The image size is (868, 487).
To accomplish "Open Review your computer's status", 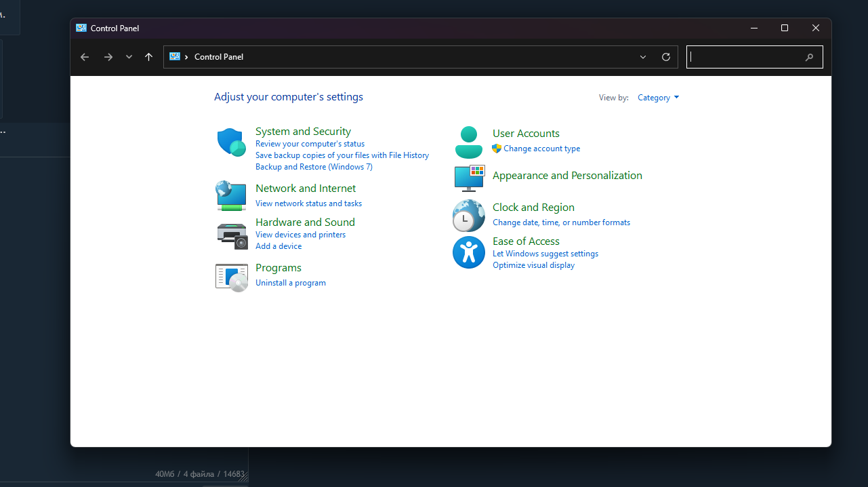I will click(x=310, y=144).
